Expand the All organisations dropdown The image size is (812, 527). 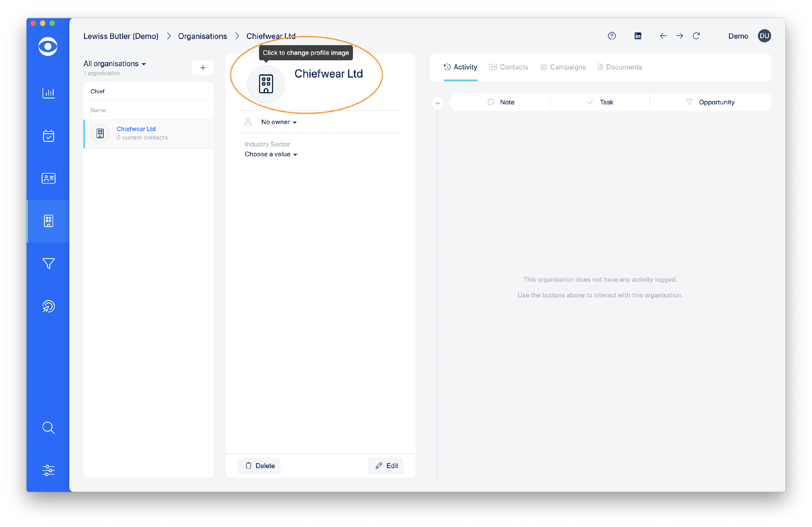click(x=115, y=64)
